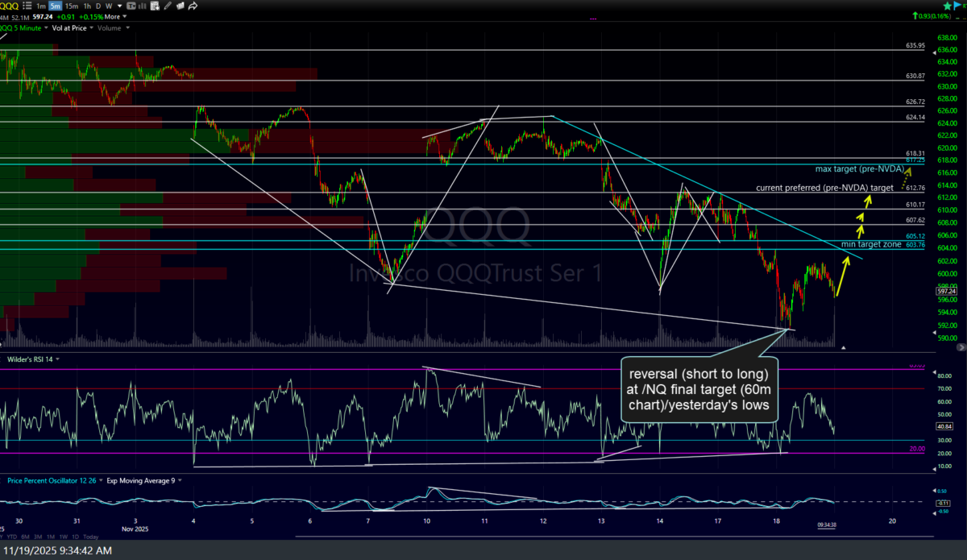Select the 15m timeframe
This screenshot has height=560, width=967.
[x=72, y=6]
